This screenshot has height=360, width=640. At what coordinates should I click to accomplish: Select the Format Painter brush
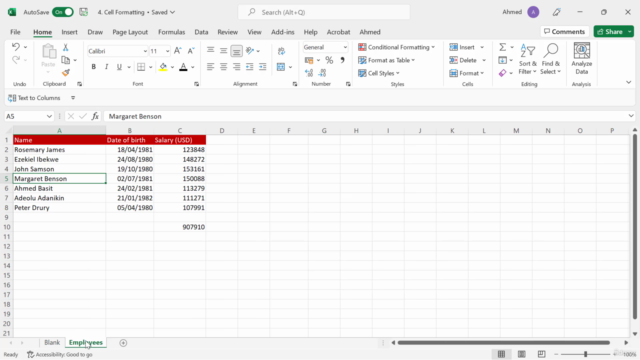pos(65,73)
